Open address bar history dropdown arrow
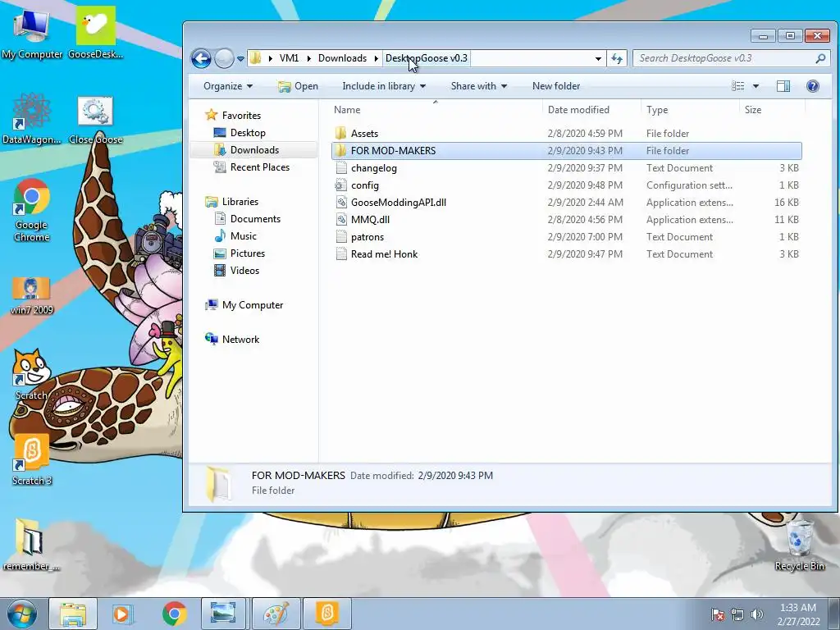 598,58
